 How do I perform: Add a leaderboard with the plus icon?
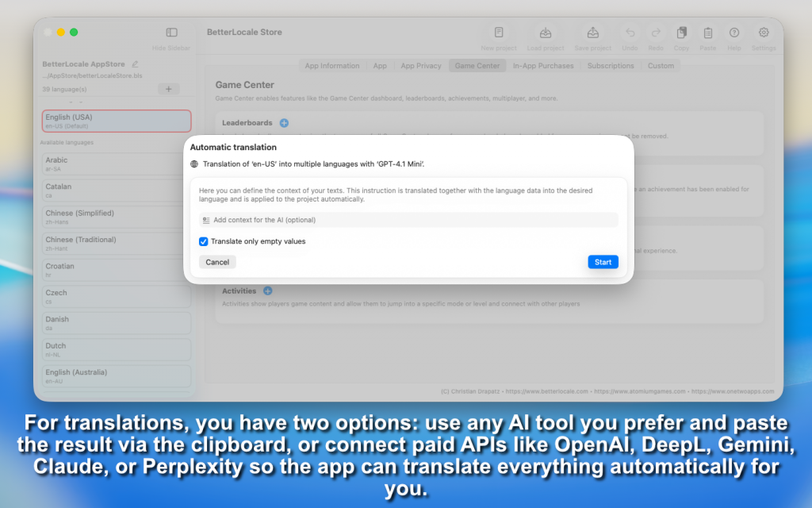[284, 123]
